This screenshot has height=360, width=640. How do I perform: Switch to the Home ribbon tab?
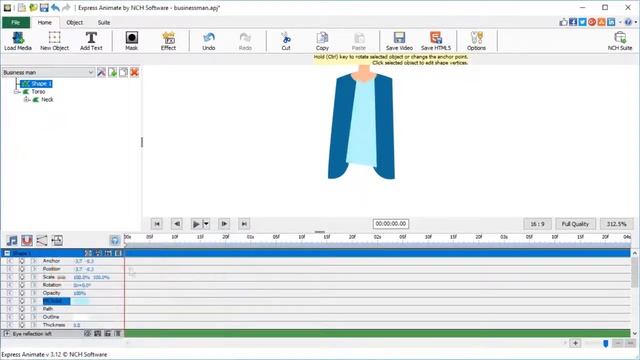pos(44,22)
